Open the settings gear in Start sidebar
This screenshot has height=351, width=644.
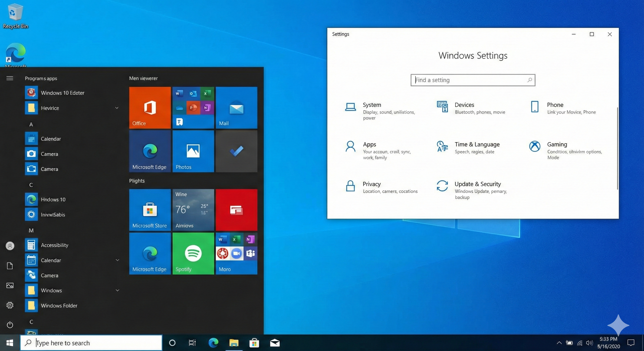[10, 305]
